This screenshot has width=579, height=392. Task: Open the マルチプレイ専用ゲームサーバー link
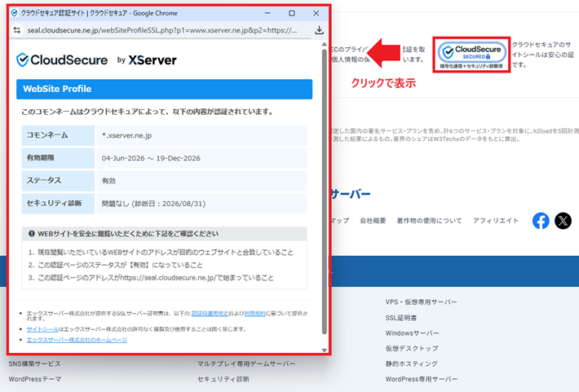click(x=246, y=364)
